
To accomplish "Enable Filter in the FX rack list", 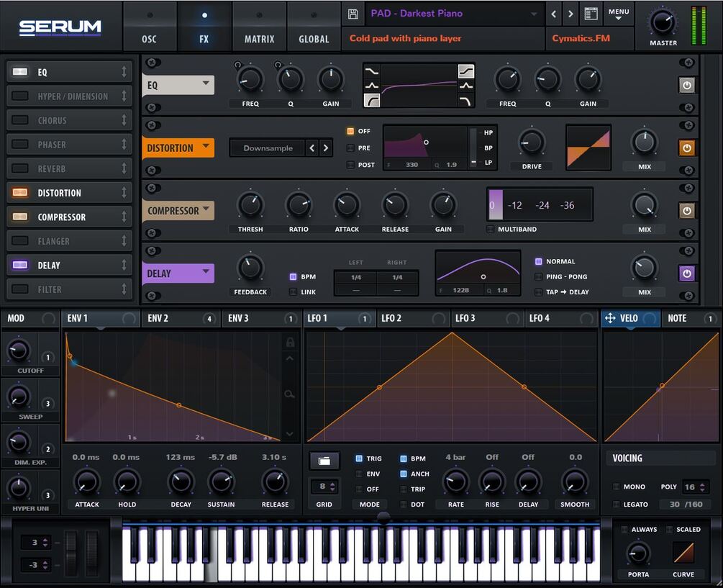I will (x=20, y=289).
